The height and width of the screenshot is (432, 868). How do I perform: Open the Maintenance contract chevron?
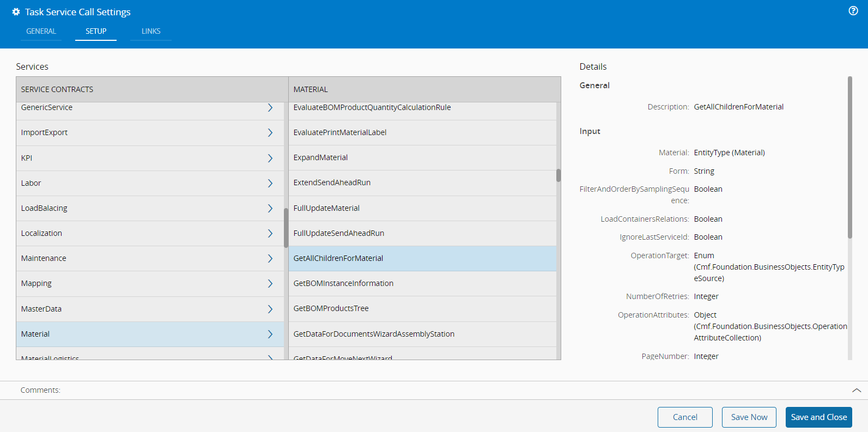[x=270, y=258]
